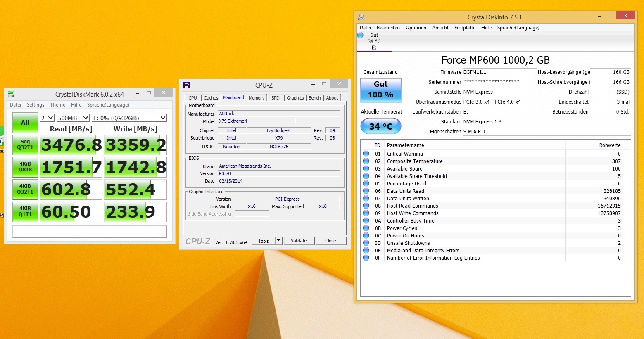The width and height of the screenshot is (644, 339).
Task: Click the status orb for Critical Warning
Action: click(366, 154)
